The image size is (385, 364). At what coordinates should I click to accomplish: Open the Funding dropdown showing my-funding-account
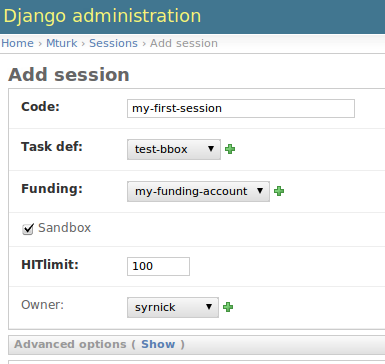coord(198,191)
